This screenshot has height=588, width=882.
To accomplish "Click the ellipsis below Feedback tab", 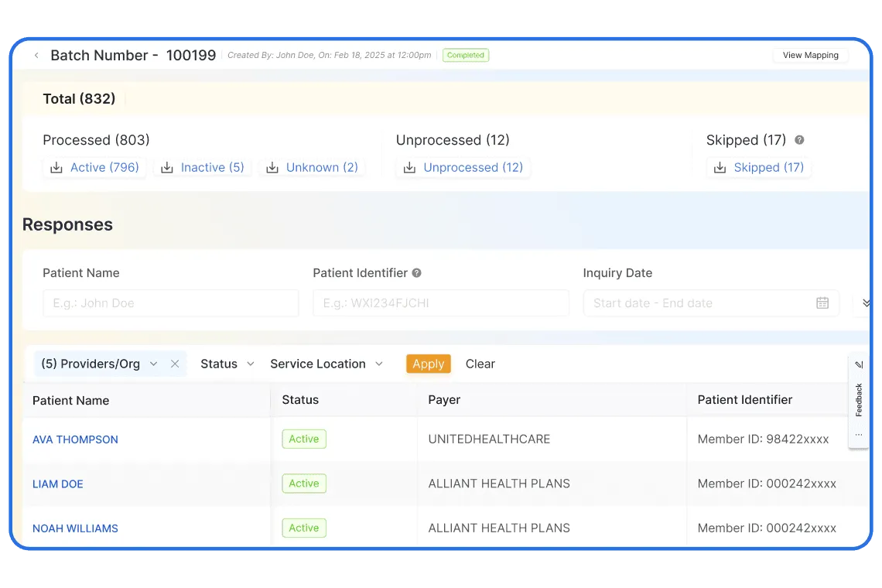I will coord(859,434).
